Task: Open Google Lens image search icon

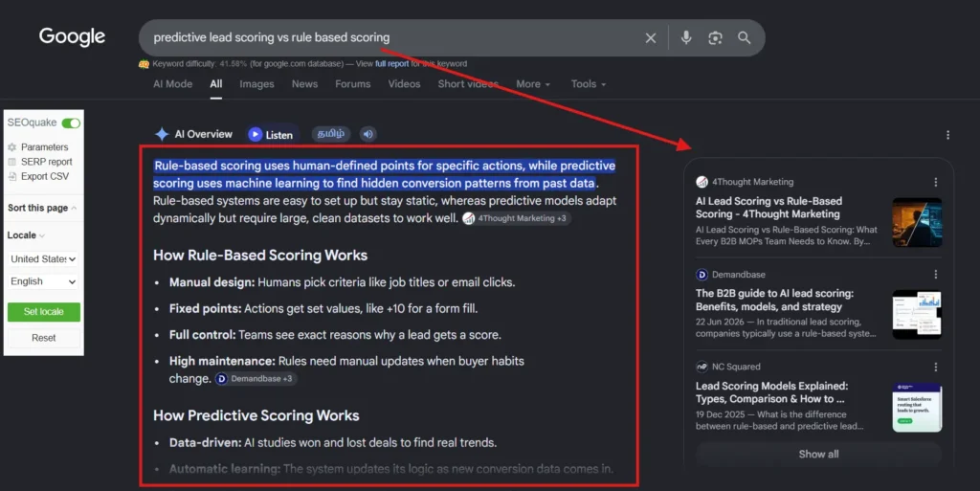Action: pyautogui.click(x=715, y=38)
